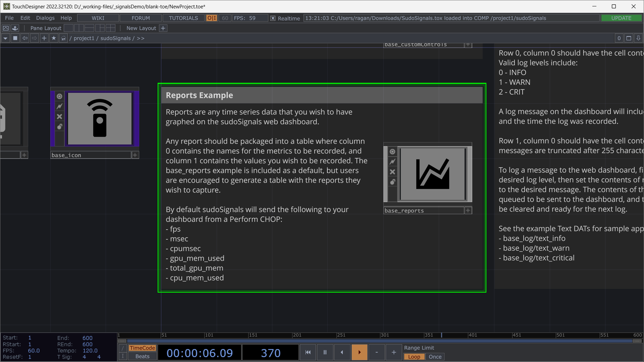This screenshot has height=362, width=644.
Task: Click the green UPDATE button
Action: (x=621, y=18)
